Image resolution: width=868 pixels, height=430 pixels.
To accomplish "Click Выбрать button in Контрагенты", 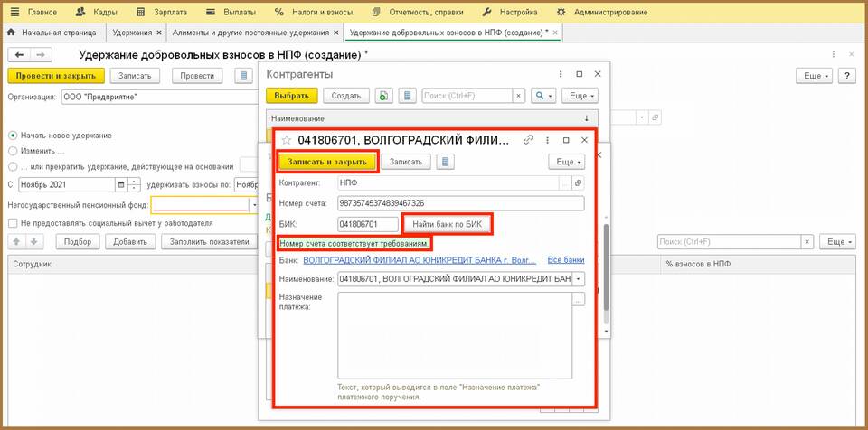I will pos(292,96).
